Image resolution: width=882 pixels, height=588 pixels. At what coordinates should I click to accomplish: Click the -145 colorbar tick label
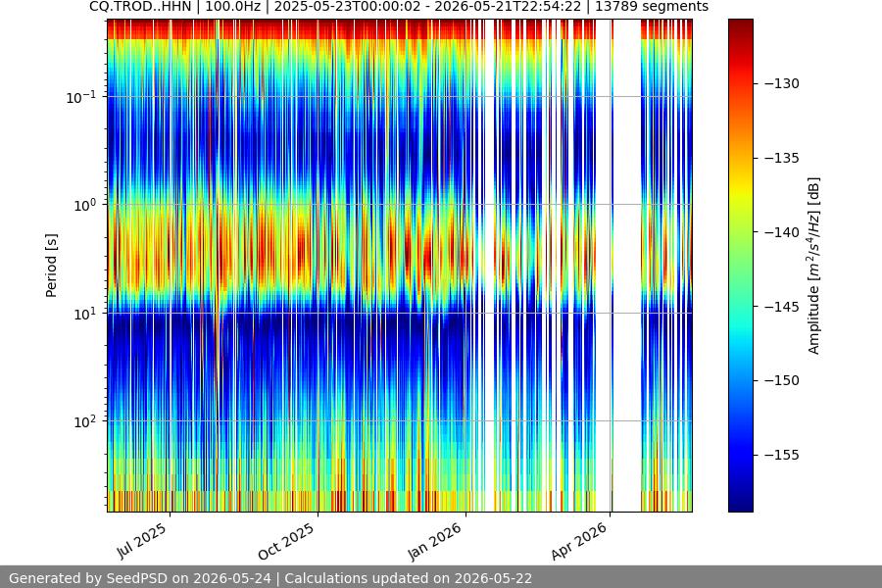pyautogui.click(x=782, y=306)
